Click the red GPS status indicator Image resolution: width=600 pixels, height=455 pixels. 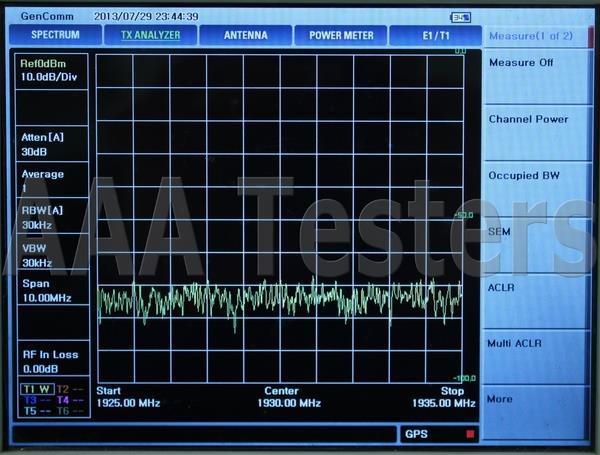tap(470, 434)
